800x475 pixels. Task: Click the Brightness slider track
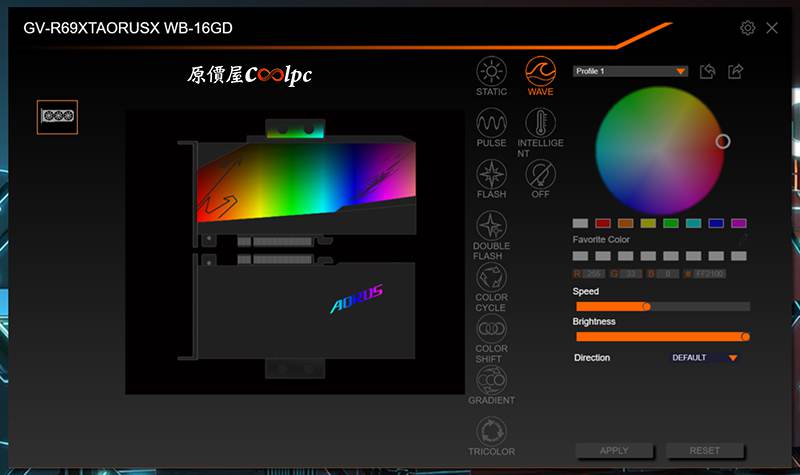[663, 337]
